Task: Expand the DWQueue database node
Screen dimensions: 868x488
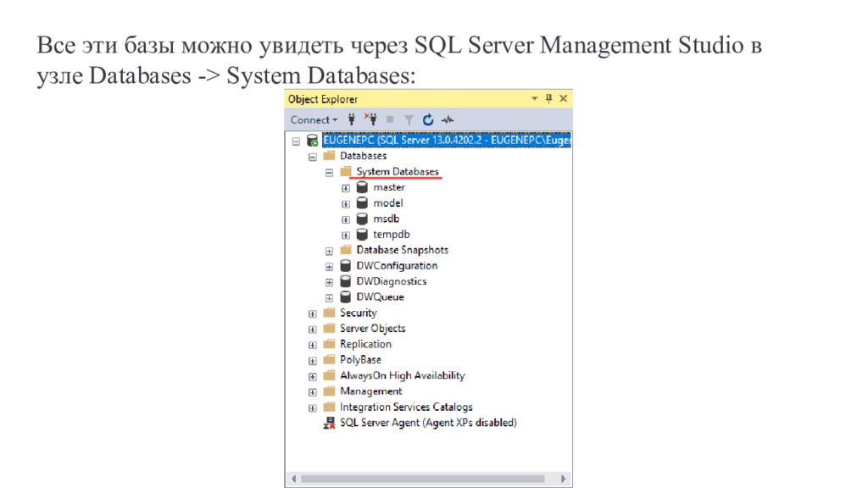Action: pos(330,297)
